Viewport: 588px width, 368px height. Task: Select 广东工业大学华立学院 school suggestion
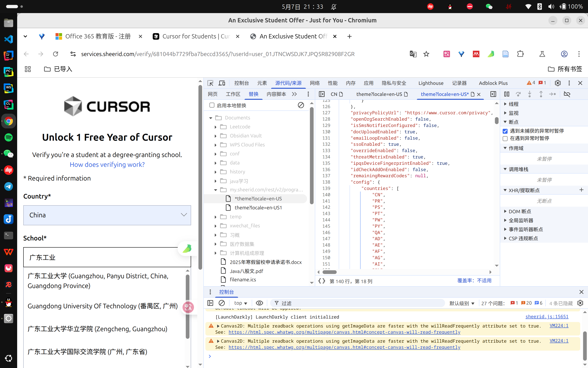click(97, 329)
